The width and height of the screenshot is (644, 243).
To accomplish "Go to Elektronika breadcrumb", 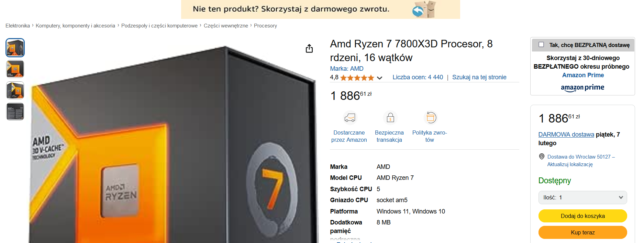I will [18, 26].
